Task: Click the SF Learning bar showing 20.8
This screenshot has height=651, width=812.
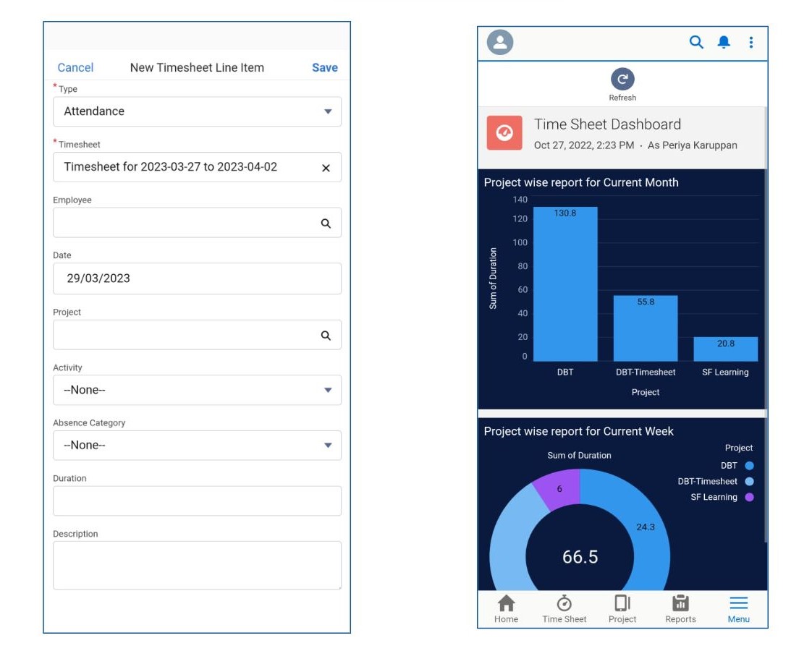Action: [x=726, y=349]
